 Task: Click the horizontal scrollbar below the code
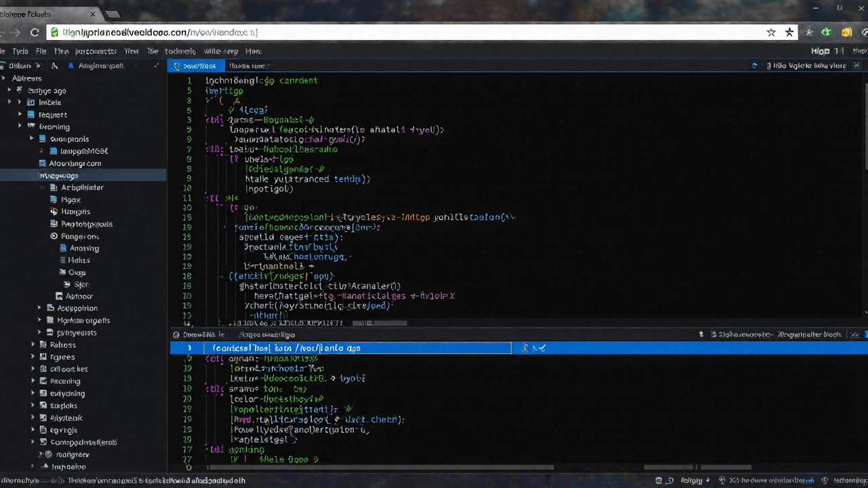[x=380, y=467]
